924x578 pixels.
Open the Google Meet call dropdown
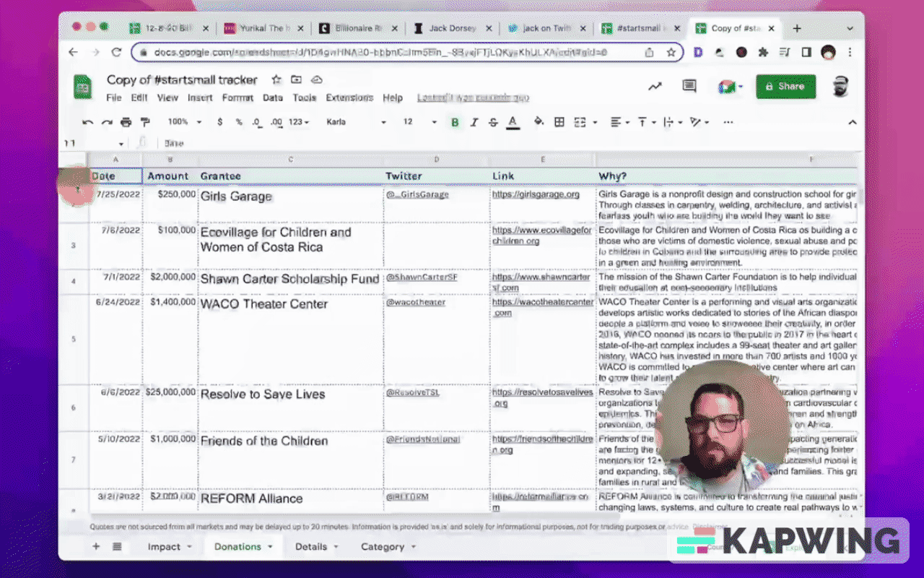(x=731, y=87)
